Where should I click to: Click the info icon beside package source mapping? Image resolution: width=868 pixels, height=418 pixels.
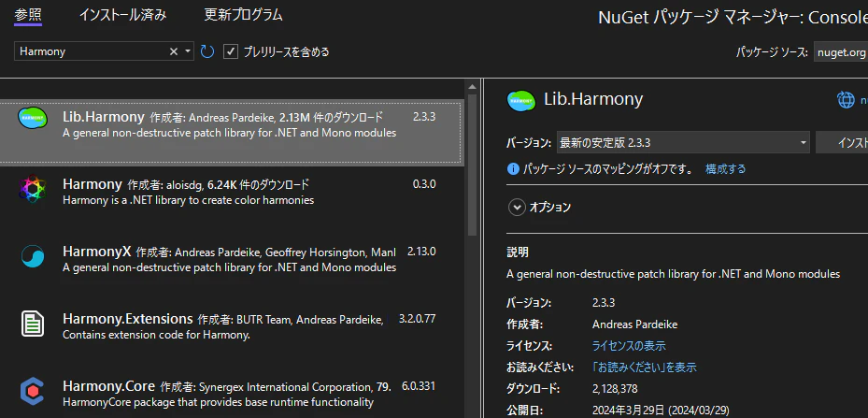[513, 169]
